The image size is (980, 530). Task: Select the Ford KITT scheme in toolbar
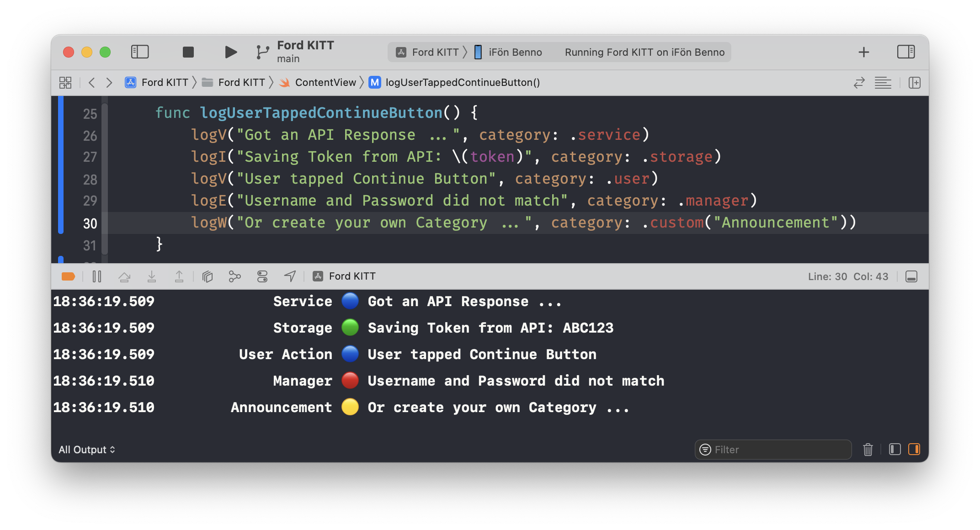(427, 52)
